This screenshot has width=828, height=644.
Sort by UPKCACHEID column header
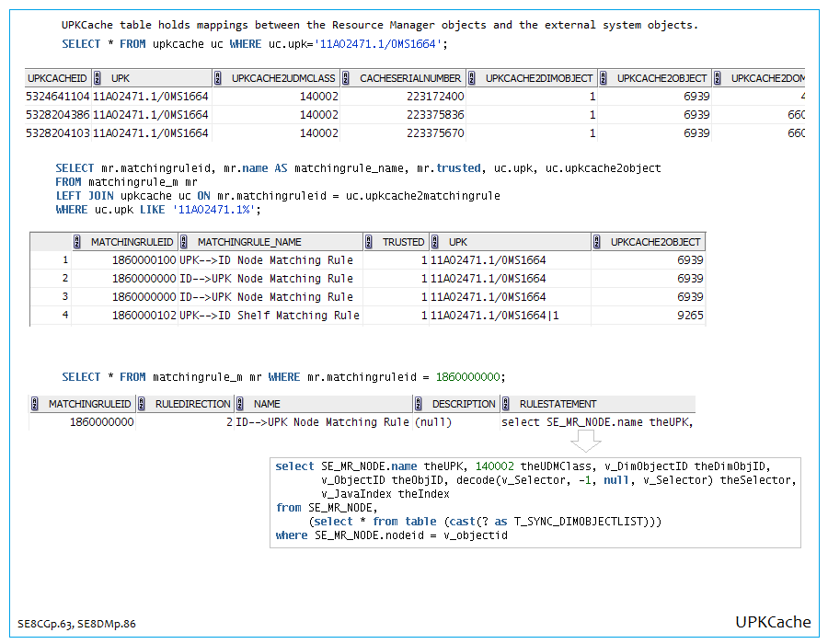[x=57, y=79]
